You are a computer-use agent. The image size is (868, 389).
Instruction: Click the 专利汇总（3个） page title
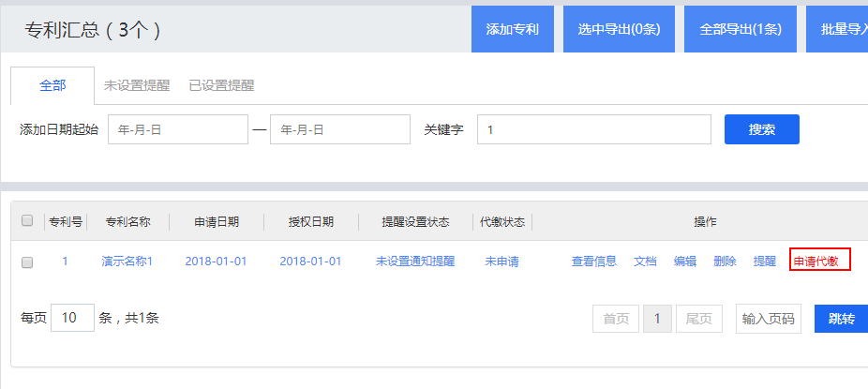click(93, 30)
